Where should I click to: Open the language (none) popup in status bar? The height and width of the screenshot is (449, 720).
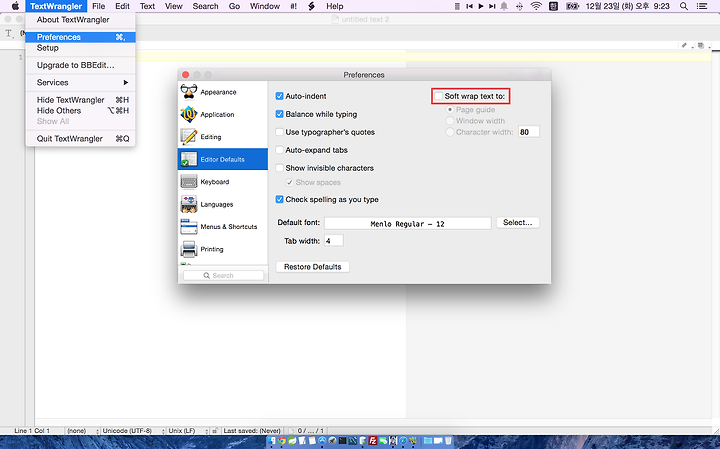[83, 431]
